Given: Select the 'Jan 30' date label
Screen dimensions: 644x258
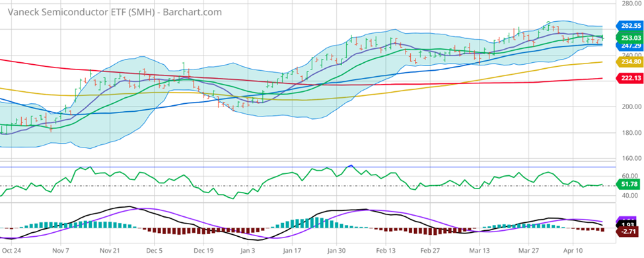Looking at the screenshot, I should [x=337, y=250].
